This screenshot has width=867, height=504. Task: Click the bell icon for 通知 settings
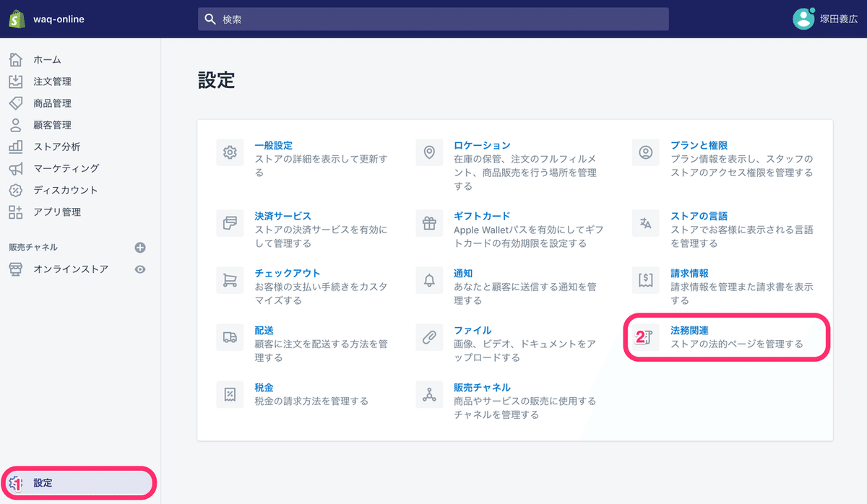(x=429, y=280)
